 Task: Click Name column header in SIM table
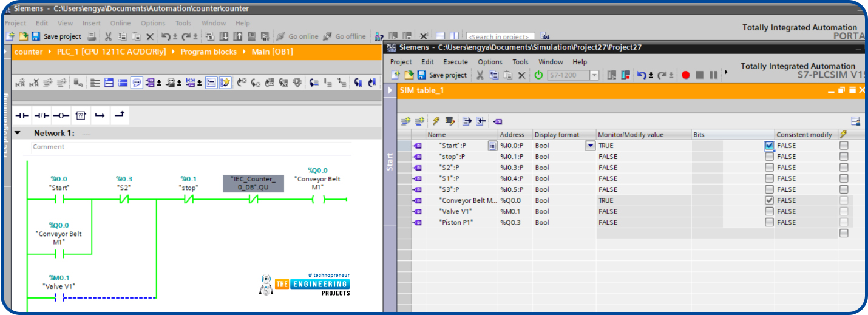(461, 134)
